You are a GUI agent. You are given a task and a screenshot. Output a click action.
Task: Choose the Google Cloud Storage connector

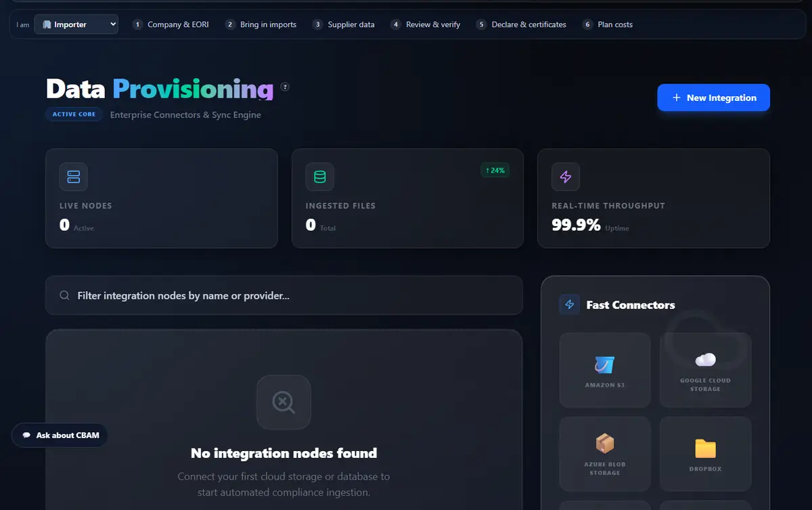tap(705, 370)
